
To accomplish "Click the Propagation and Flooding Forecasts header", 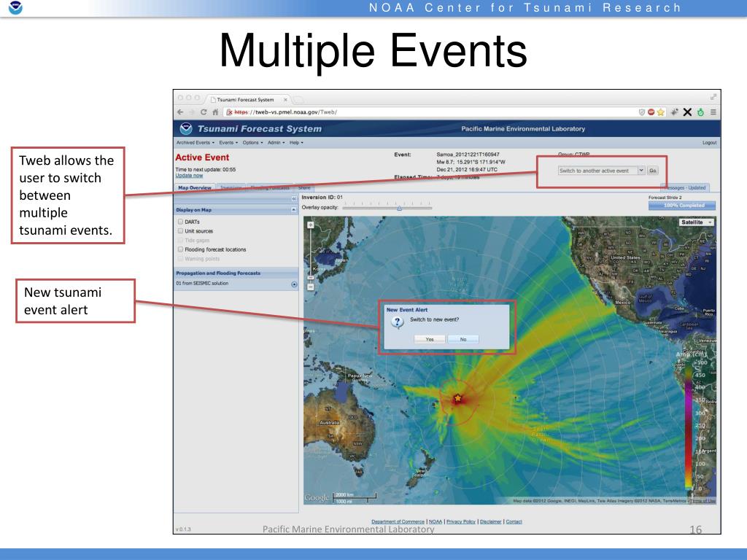I will pos(236,273).
